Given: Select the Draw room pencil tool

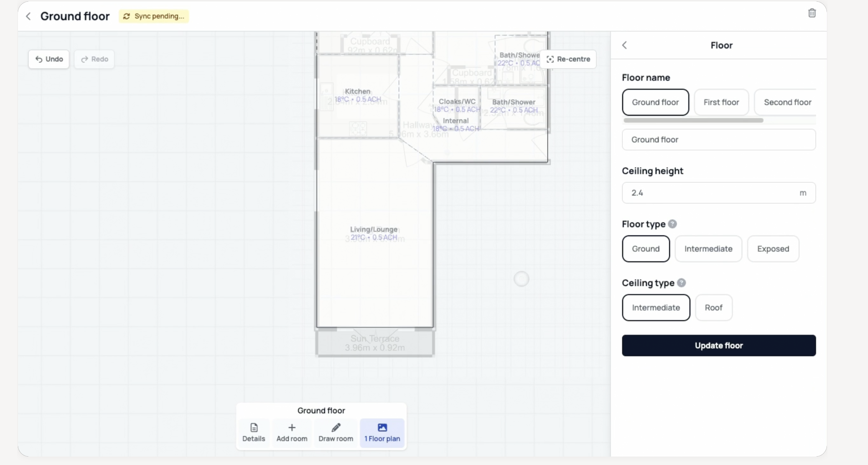Looking at the screenshot, I should click(x=336, y=432).
